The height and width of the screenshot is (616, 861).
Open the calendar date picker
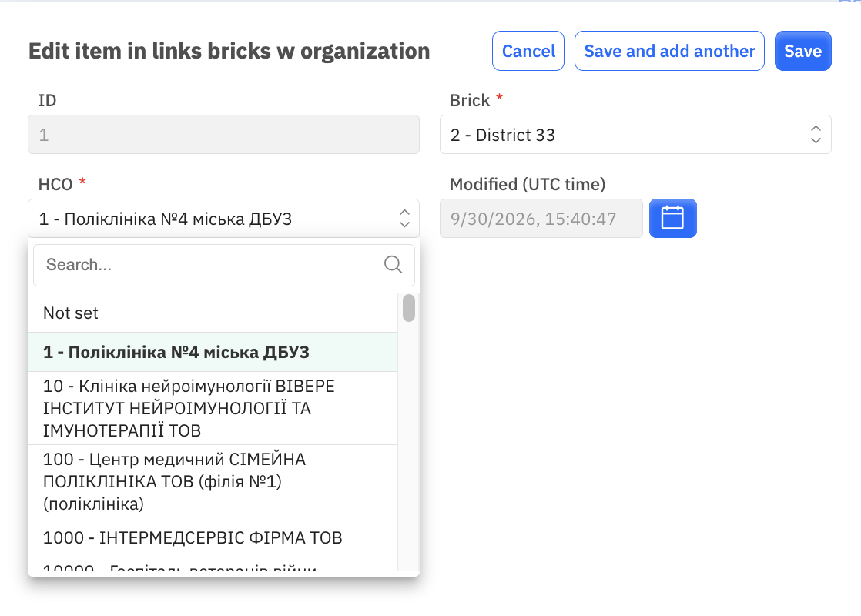[672, 218]
